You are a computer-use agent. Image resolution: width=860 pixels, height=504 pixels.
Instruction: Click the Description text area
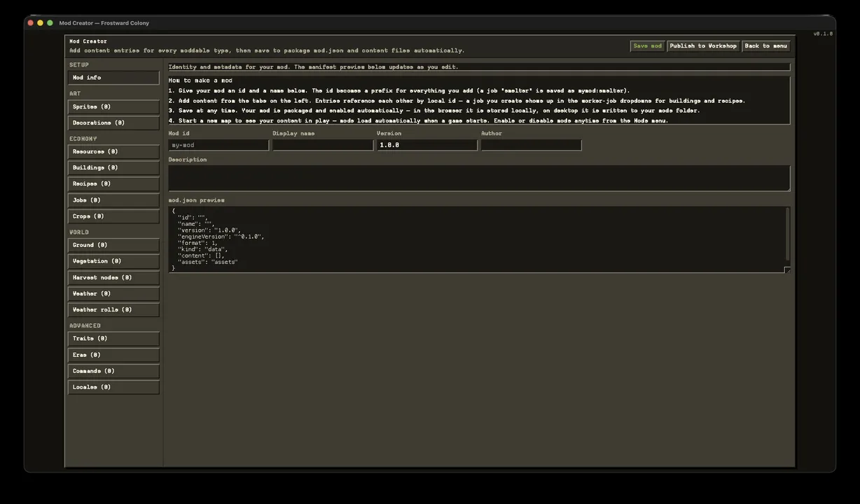click(x=479, y=178)
